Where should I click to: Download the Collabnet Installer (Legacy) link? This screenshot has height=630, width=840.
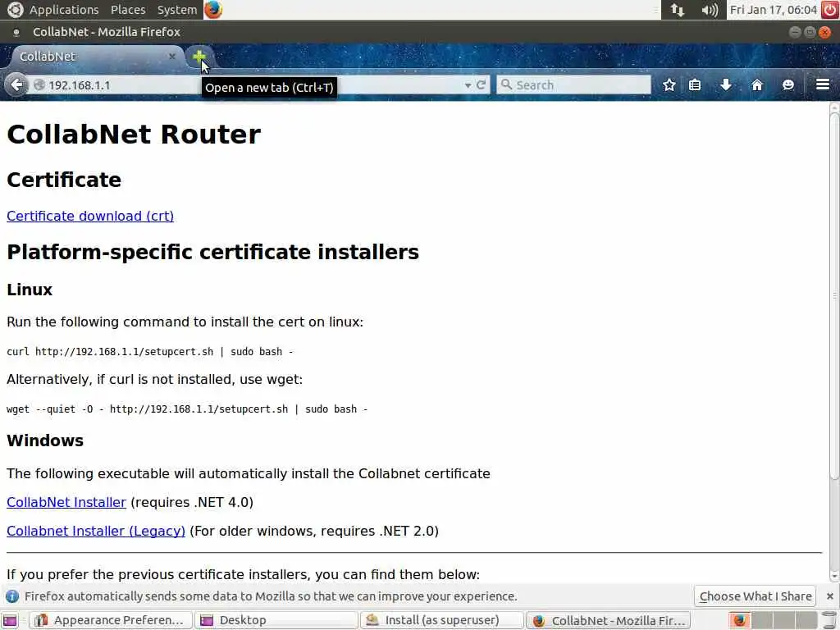(x=96, y=531)
